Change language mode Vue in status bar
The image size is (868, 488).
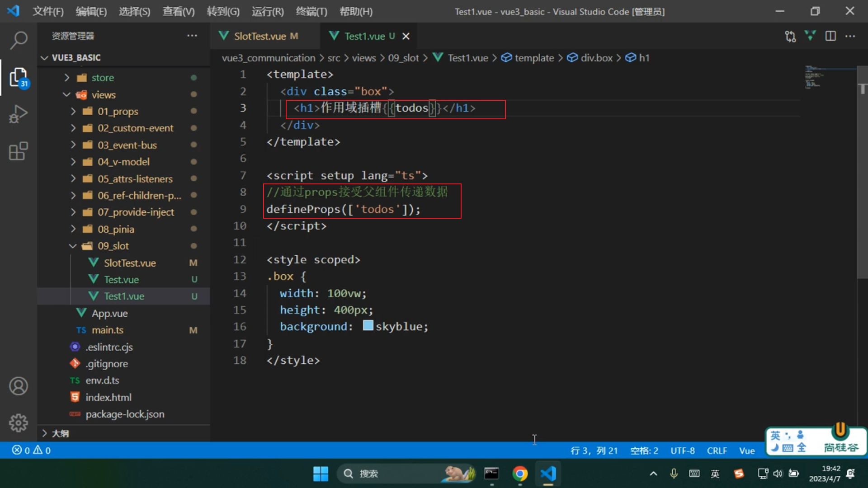coord(747,450)
